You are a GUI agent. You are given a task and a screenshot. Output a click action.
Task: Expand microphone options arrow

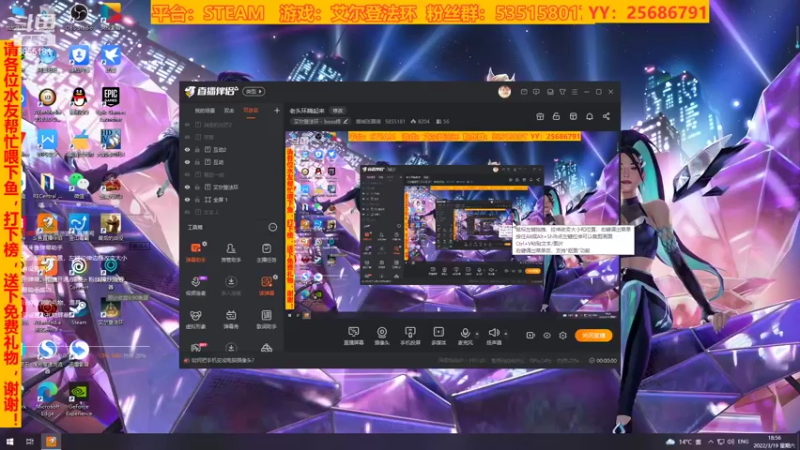pyautogui.click(x=477, y=334)
